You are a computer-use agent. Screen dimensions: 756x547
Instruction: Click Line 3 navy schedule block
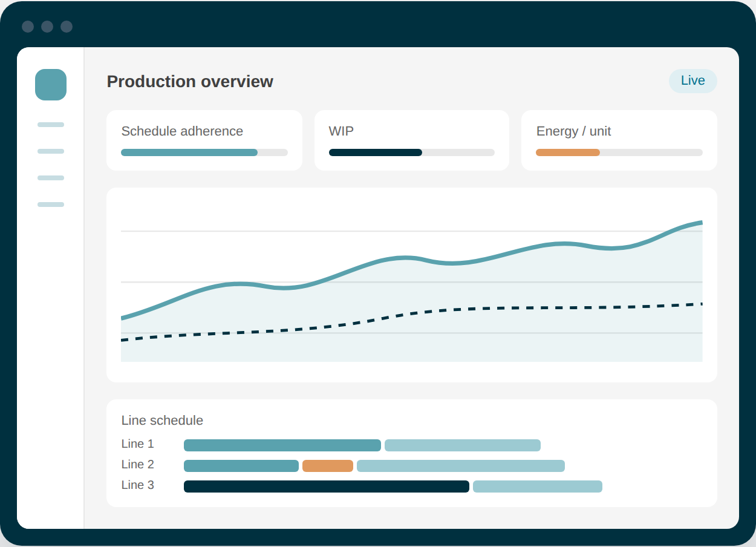click(327, 486)
